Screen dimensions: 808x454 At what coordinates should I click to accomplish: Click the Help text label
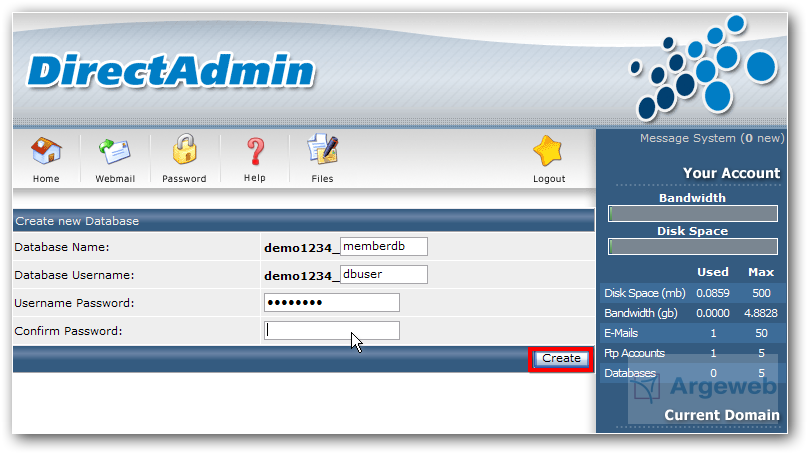[x=255, y=178]
